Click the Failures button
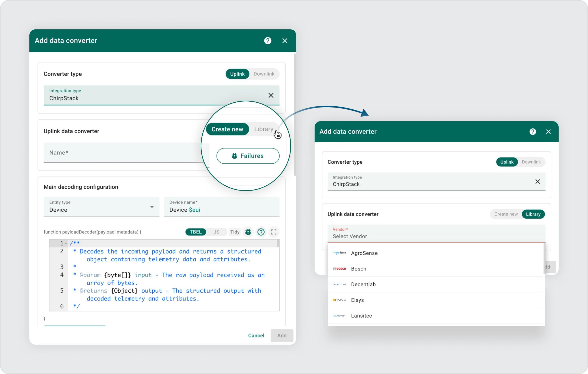This screenshot has width=588, height=374. click(248, 156)
